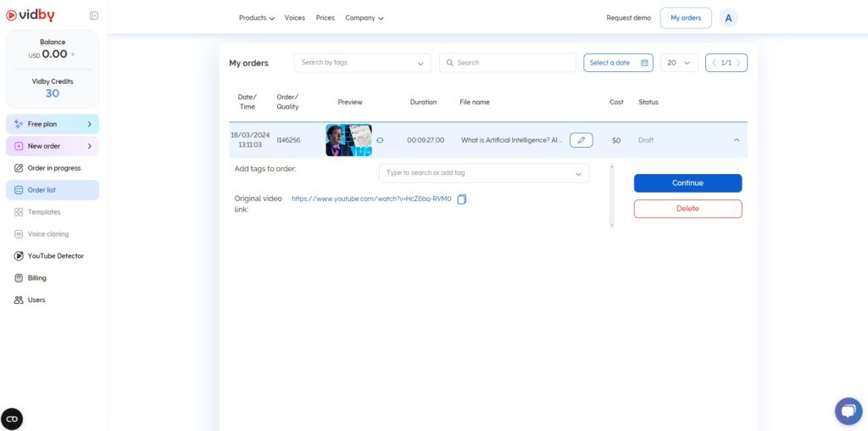Click the Draft status text
868x431 pixels.
(x=646, y=140)
